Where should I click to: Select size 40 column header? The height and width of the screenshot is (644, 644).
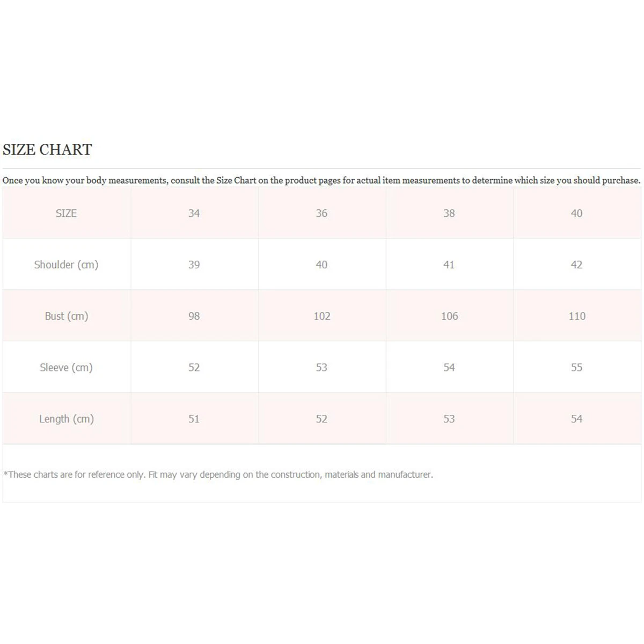point(576,213)
